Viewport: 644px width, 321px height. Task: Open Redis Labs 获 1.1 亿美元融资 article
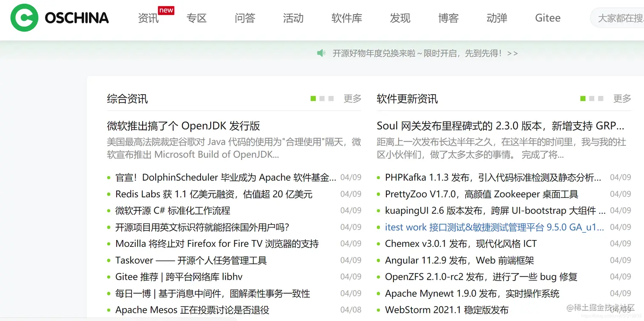tap(214, 194)
